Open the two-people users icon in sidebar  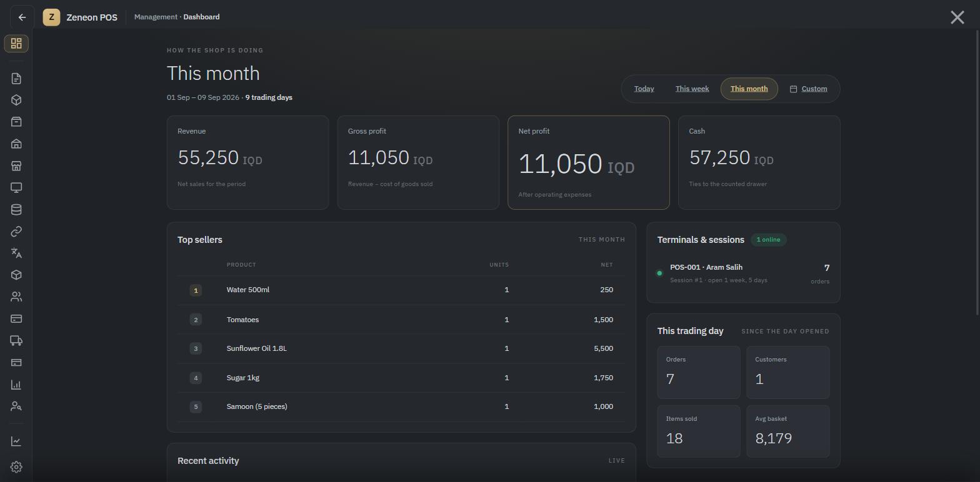click(x=16, y=297)
